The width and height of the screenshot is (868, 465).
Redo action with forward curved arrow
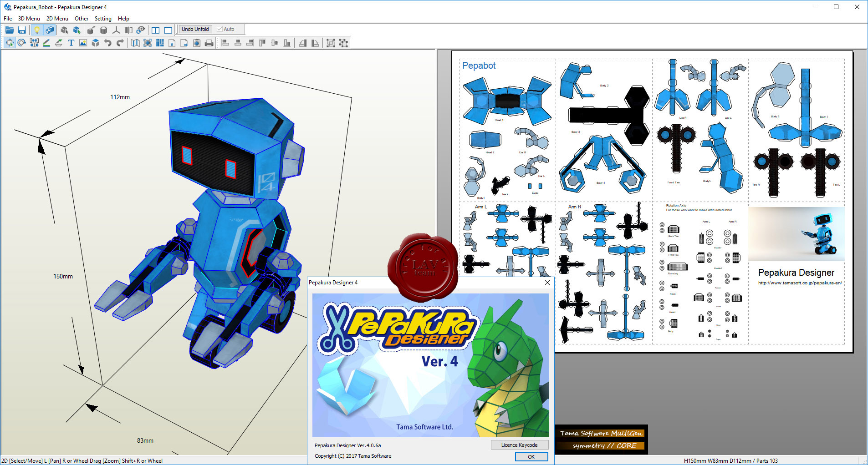point(120,43)
